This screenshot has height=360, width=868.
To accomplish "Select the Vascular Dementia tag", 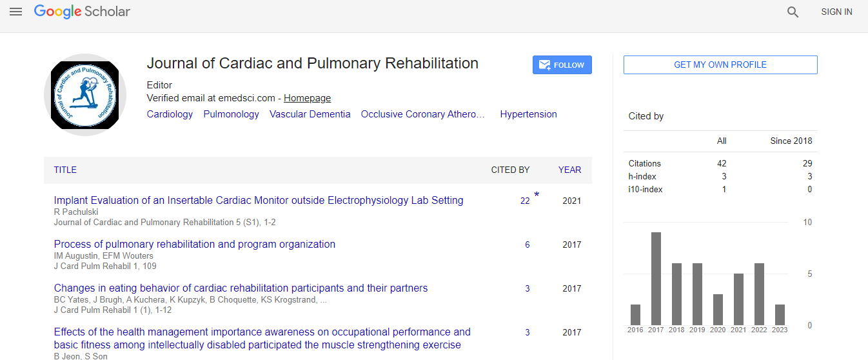I will pos(310,114).
